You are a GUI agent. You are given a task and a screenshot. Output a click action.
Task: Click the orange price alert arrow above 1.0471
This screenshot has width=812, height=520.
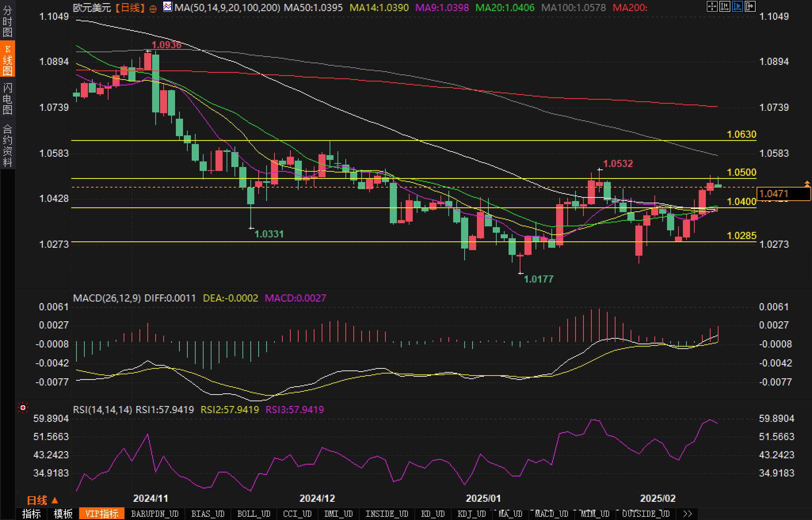(807, 184)
